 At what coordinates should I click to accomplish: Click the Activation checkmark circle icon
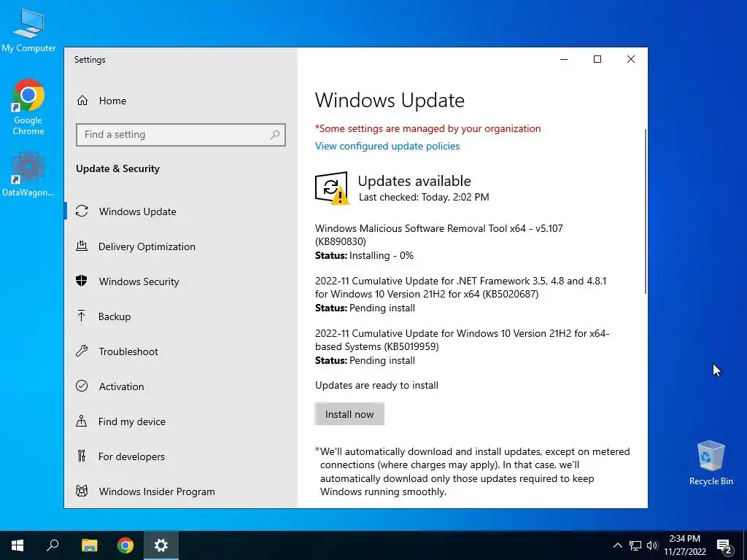point(82,386)
